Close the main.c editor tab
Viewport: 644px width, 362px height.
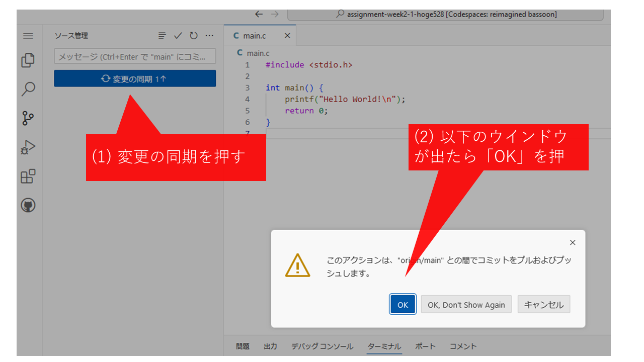[x=287, y=36]
